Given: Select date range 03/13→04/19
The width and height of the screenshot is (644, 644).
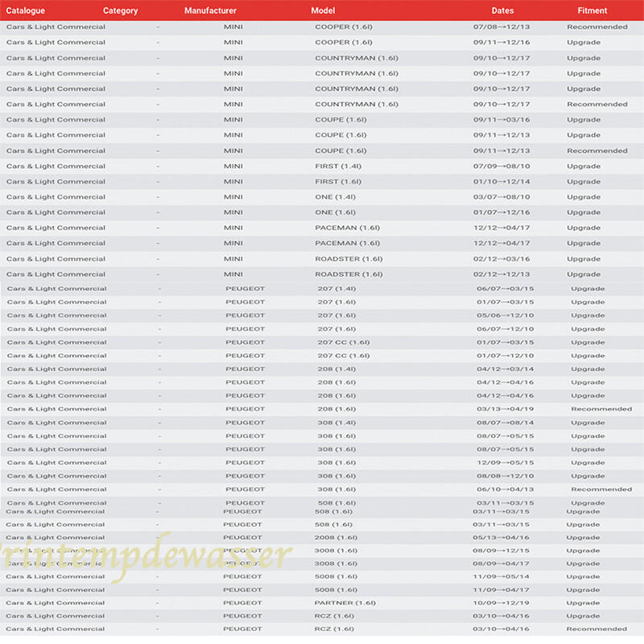Looking at the screenshot, I should pyautogui.click(x=506, y=409).
